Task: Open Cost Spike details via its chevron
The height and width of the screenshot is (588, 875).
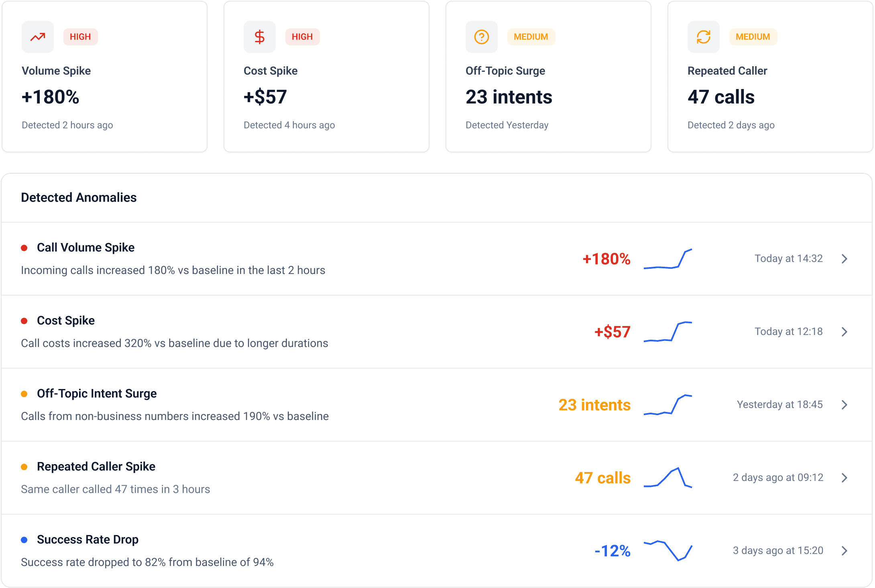Action: [844, 332]
